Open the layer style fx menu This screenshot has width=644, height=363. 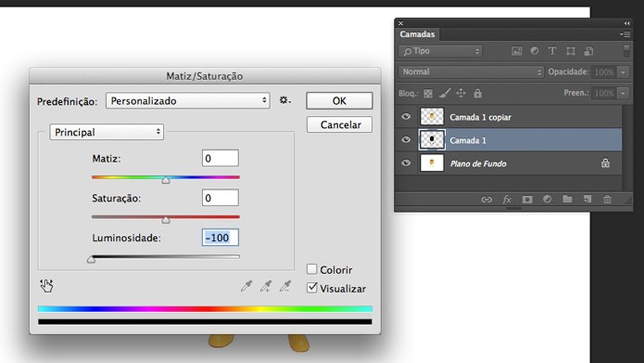pos(507,200)
